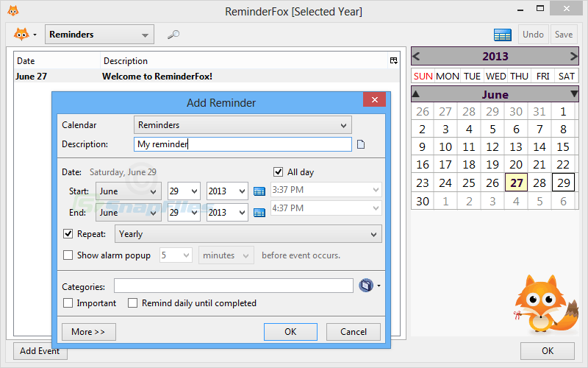The width and height of the screenshot is (588, 368).
Task: Toggle the calendar view icon in toolbar
Action: (x=502, y=35)
